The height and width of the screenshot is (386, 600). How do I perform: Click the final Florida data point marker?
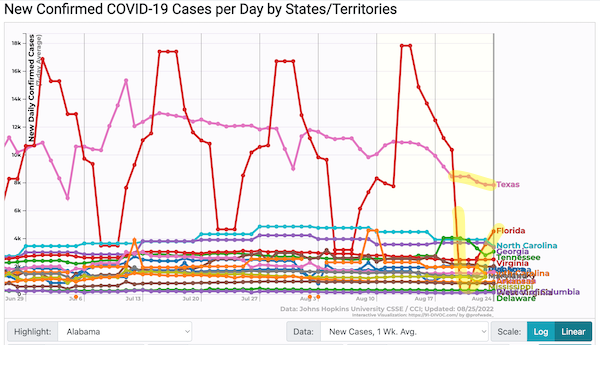(493, 231)
